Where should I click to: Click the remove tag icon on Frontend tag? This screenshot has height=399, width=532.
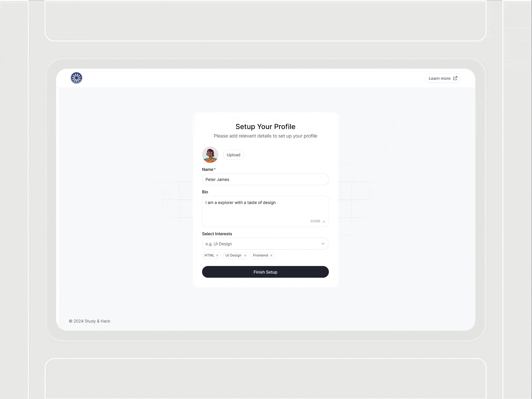(271, 255)
